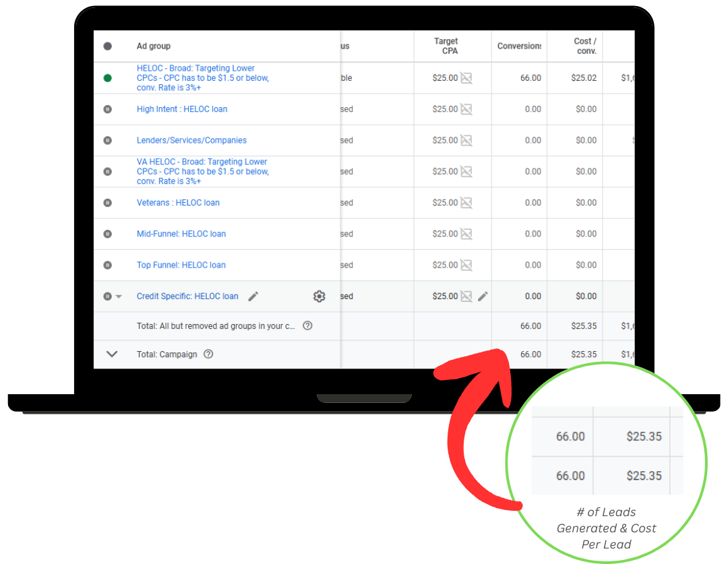Click paused status icon for Veterans : HELOC loan
This screenshot has height=564, width=728.
(108, 203)
